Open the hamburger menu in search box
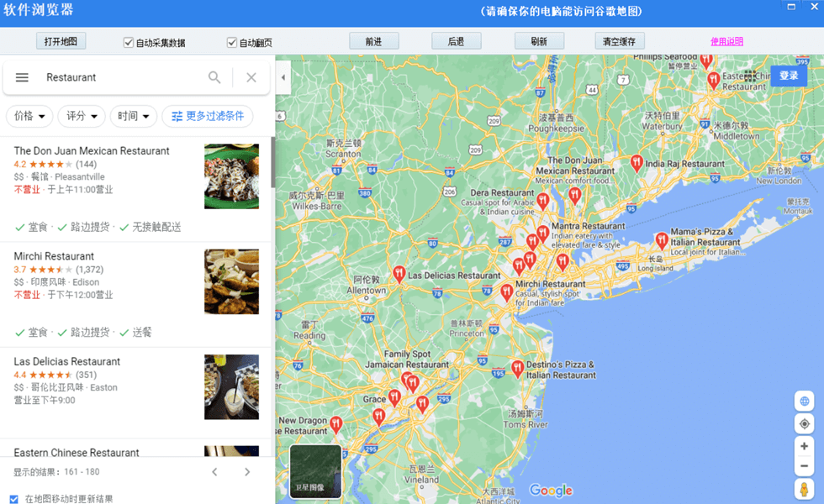The height and width of the screenshot is (504, 824). [x=22, y=77]
